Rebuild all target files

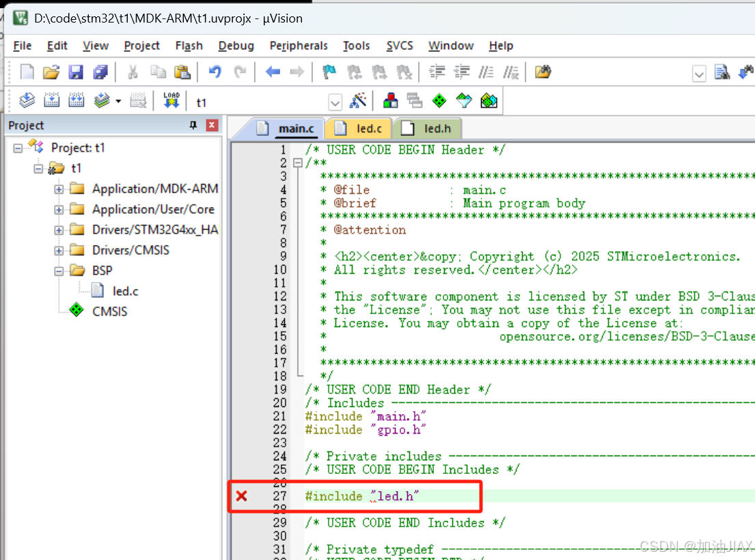tap(76, 100)
